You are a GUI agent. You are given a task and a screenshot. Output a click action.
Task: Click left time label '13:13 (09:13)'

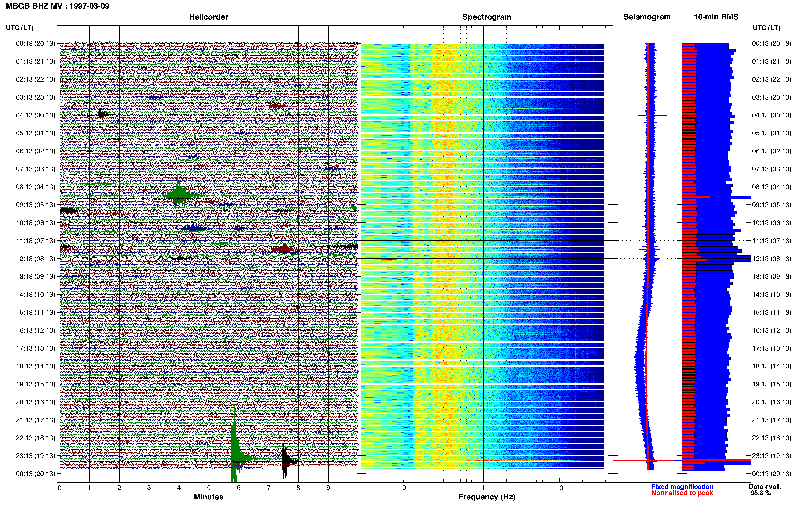click(x=36, y=277)
